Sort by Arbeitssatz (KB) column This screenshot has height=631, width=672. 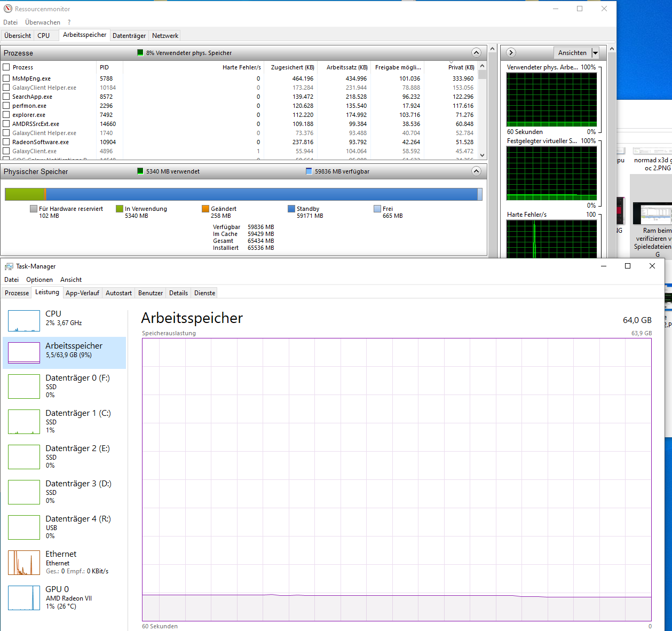344,67
